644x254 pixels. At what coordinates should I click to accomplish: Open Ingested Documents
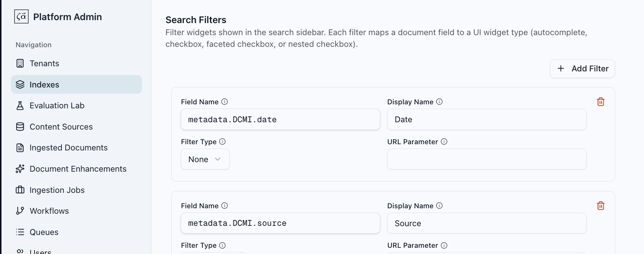[76, 147]
